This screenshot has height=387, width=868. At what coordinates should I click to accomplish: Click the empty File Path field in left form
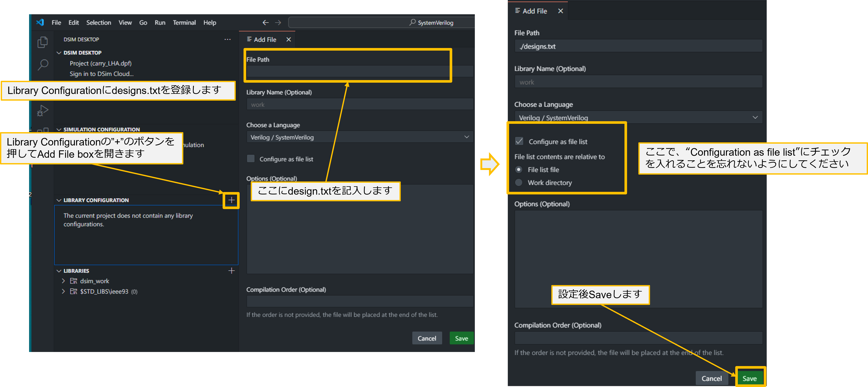[360, 72]
